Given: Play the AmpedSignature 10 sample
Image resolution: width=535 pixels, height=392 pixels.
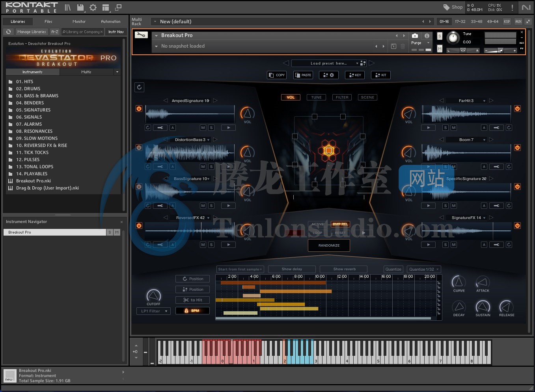Looking at the screenshot, I should (x=228, y=128).
